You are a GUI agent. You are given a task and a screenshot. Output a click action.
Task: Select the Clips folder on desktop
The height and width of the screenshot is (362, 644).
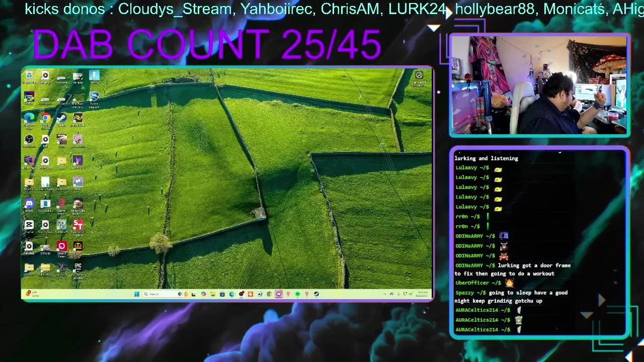tap(61, 162)
